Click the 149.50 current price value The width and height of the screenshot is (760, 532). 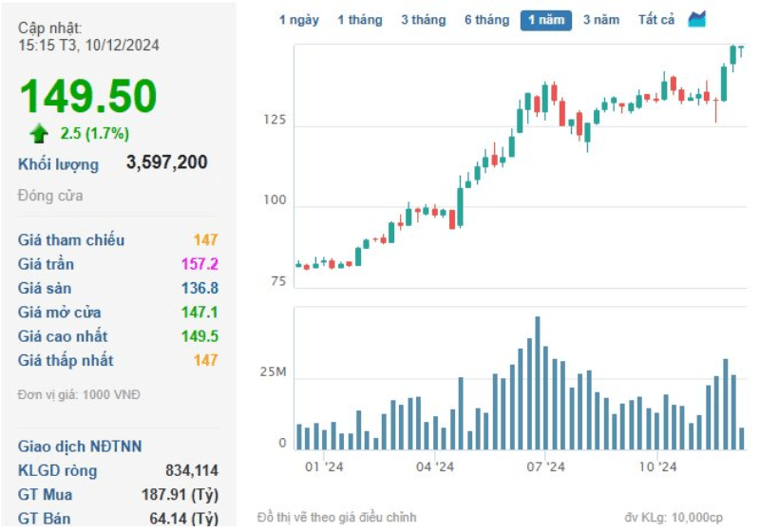coord(88,96)
